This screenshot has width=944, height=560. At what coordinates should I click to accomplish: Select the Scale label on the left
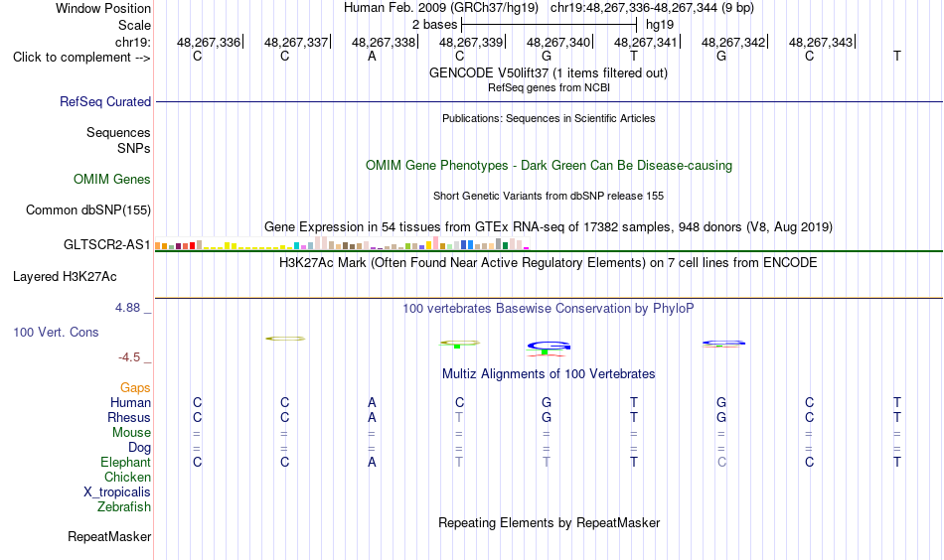(x=134, y=25)
